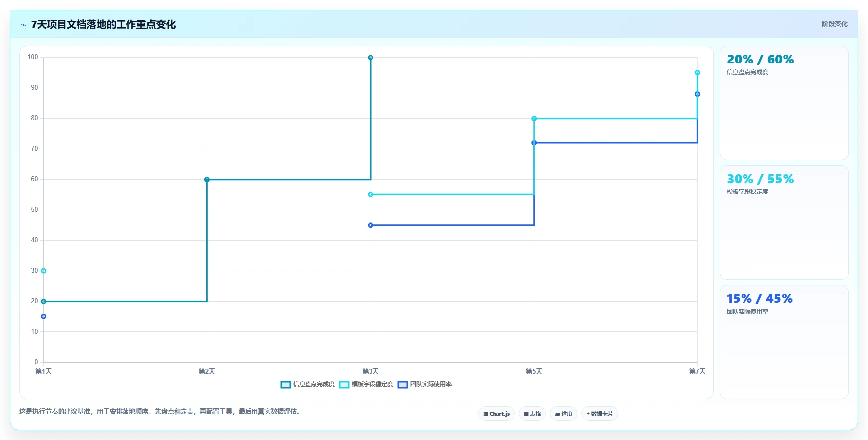Click the spark icon before the title

coord(23,25)
